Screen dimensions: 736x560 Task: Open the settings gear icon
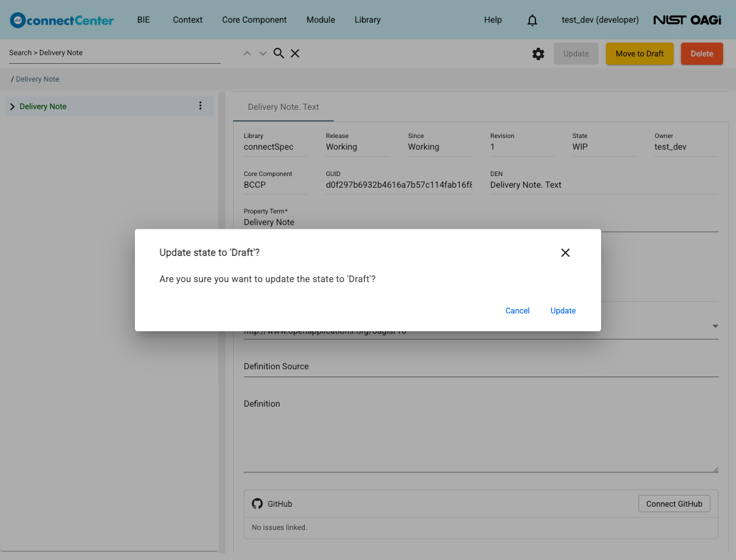click(539, 54)
